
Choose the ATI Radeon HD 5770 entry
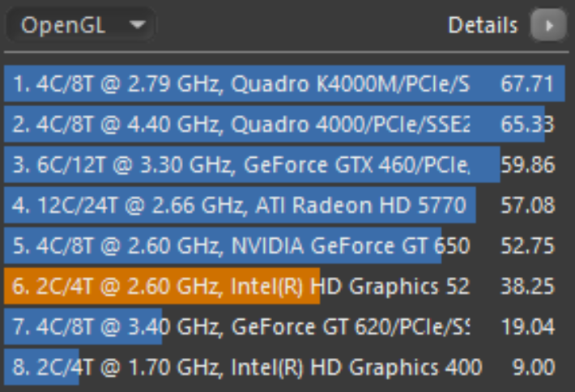pos(284,205)
